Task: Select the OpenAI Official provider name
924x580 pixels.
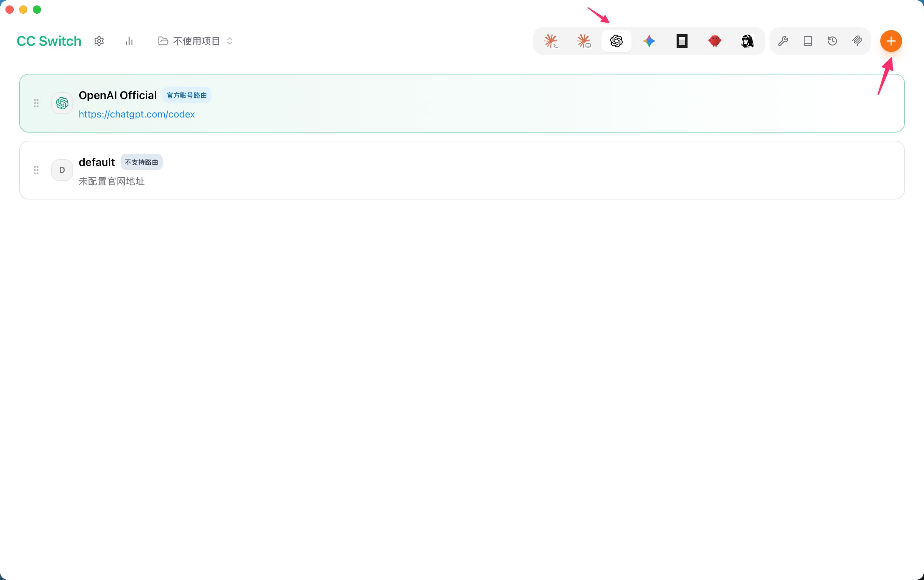Action: 118,95
